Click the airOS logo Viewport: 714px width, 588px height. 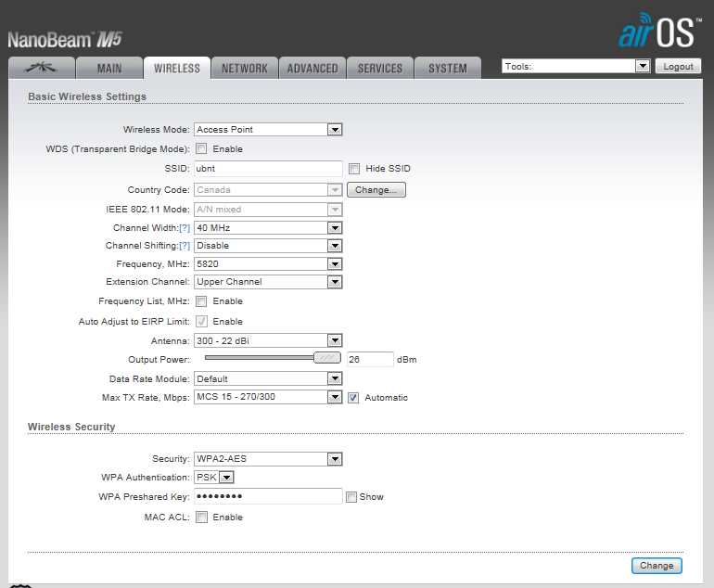659,31
